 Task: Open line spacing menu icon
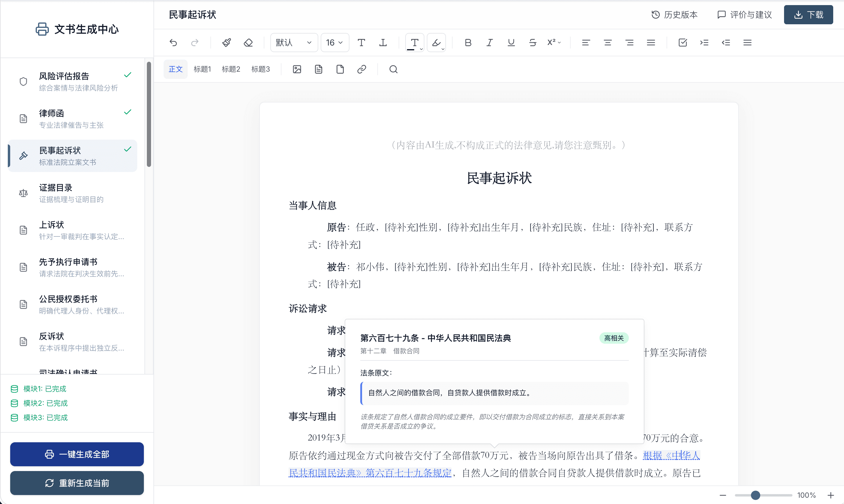coord(747,43)
